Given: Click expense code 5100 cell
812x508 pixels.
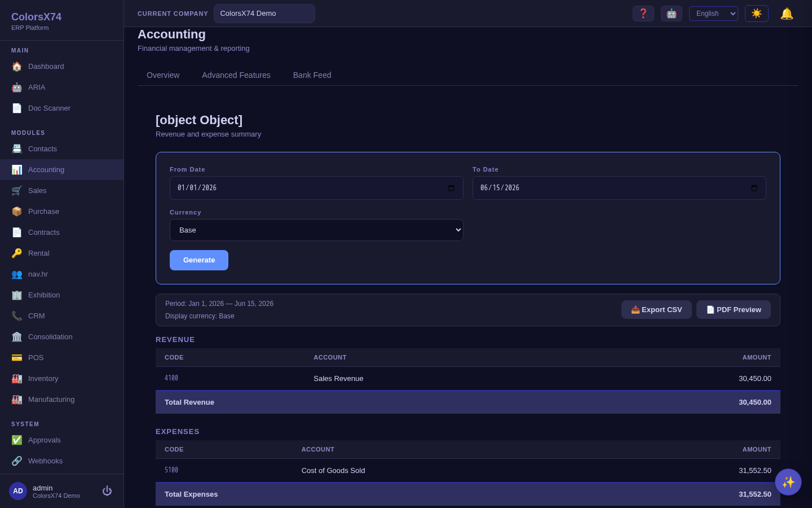Looking at the screenshot, I should [x=171, y=470].
